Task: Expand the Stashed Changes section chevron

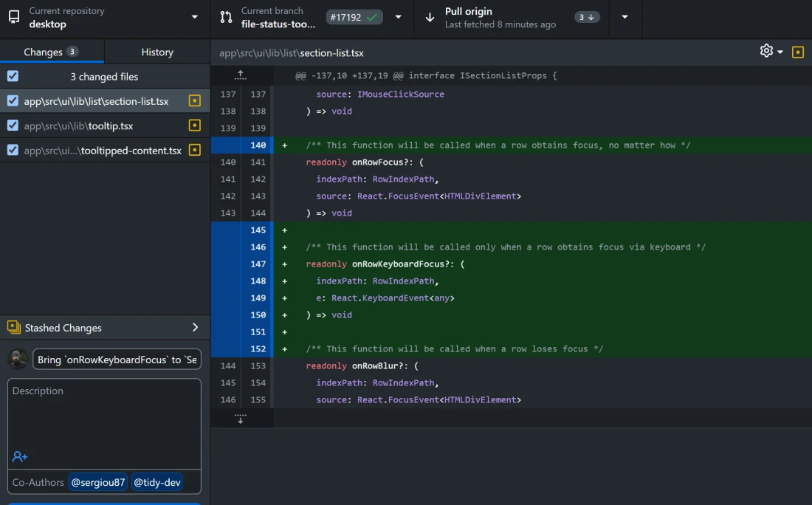Action: point(194,327)
